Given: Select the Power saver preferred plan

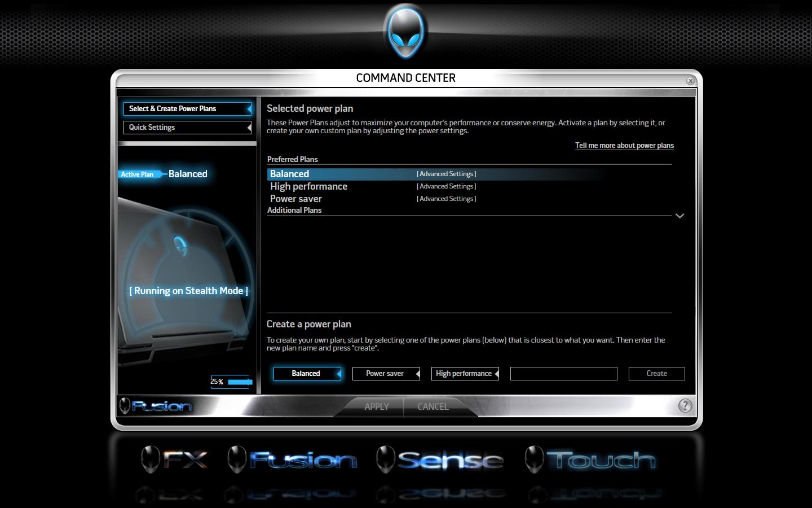Looking at the screenshot, I should [295, 199].
